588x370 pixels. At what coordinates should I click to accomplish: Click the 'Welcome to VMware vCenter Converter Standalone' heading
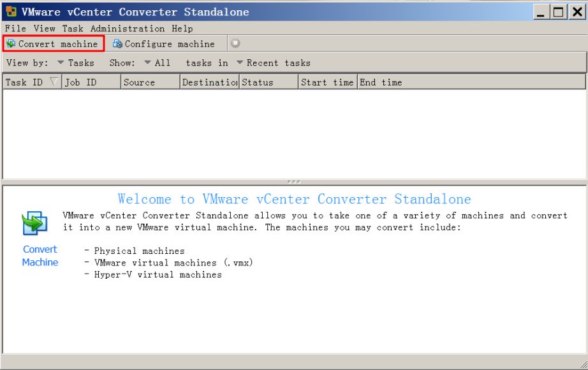tap(295, 199)
